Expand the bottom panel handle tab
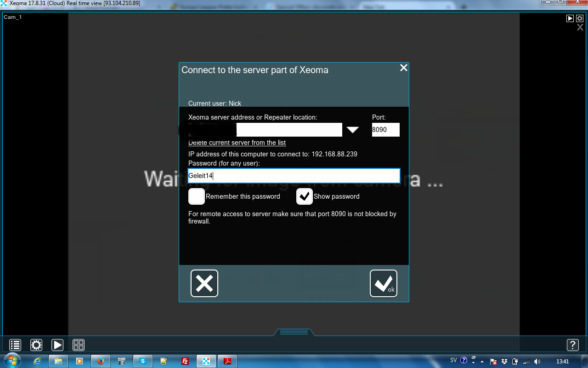This screenshot has height=368, width=588. point(294,332)
